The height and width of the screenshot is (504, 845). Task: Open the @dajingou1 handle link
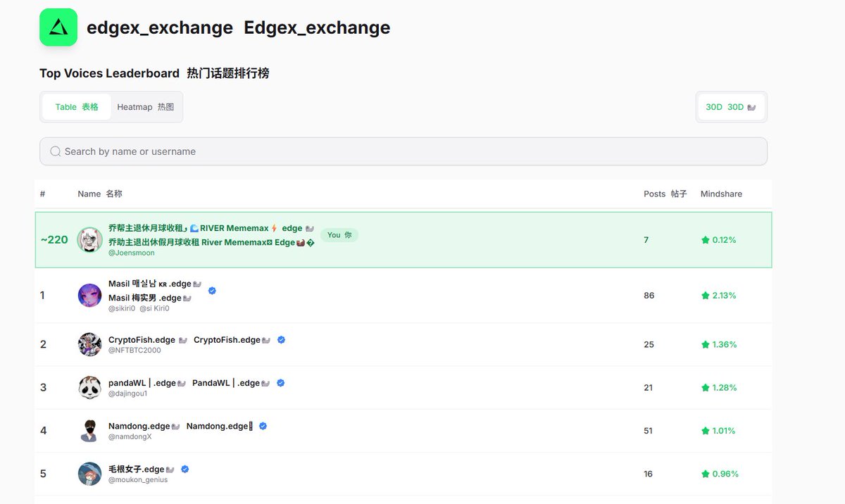point(128,393)
